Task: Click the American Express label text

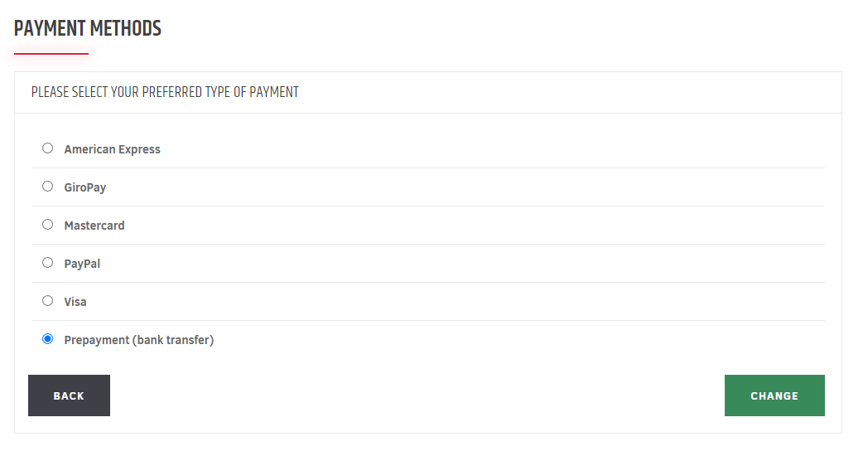Action: [112, 149]
